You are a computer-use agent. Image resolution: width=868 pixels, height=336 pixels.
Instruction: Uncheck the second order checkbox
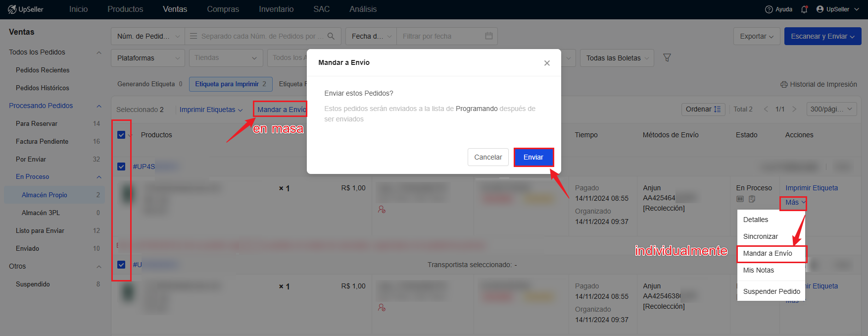[x=121, y=265]
